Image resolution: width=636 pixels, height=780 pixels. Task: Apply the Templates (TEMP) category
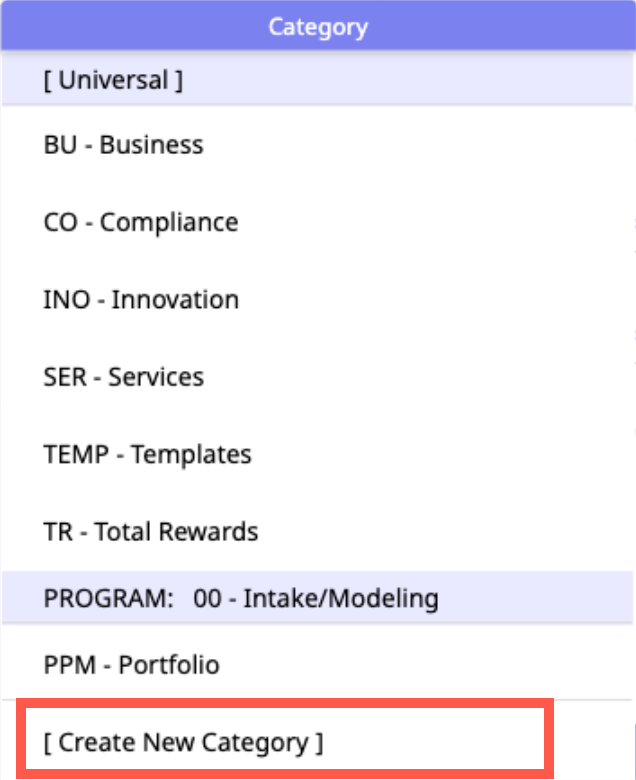click(x=147, y=455)
